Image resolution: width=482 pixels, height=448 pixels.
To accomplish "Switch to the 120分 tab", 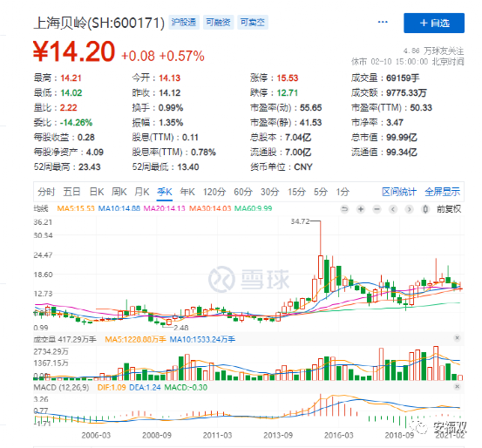I will tap(214, 192).
